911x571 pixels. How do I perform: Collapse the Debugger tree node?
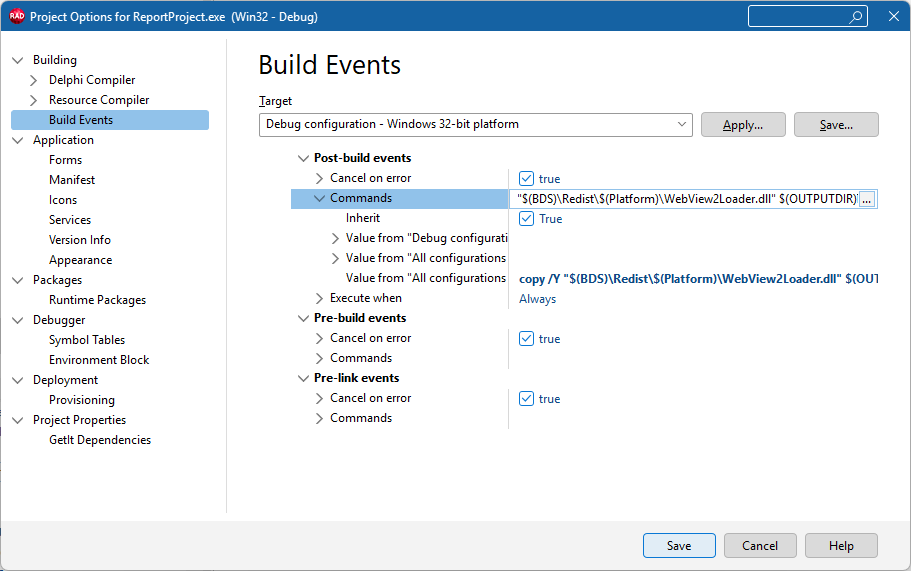point(18,320)
